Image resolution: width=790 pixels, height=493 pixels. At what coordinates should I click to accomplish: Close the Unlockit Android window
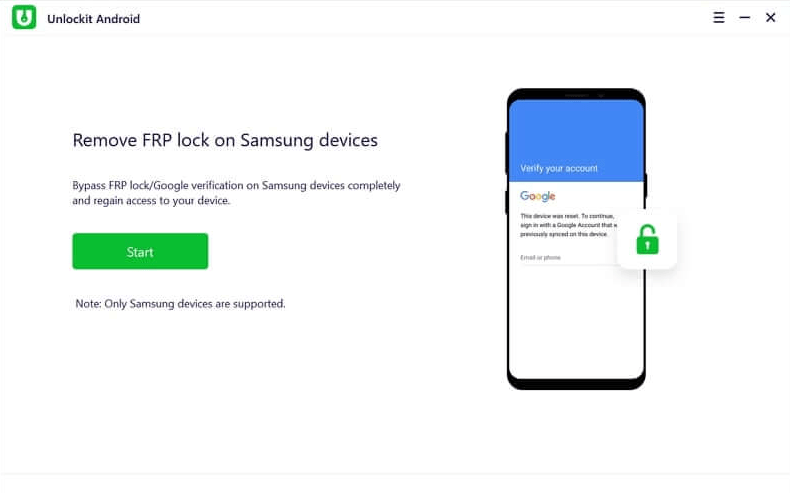pyautogui.click(x=770, y=18)
